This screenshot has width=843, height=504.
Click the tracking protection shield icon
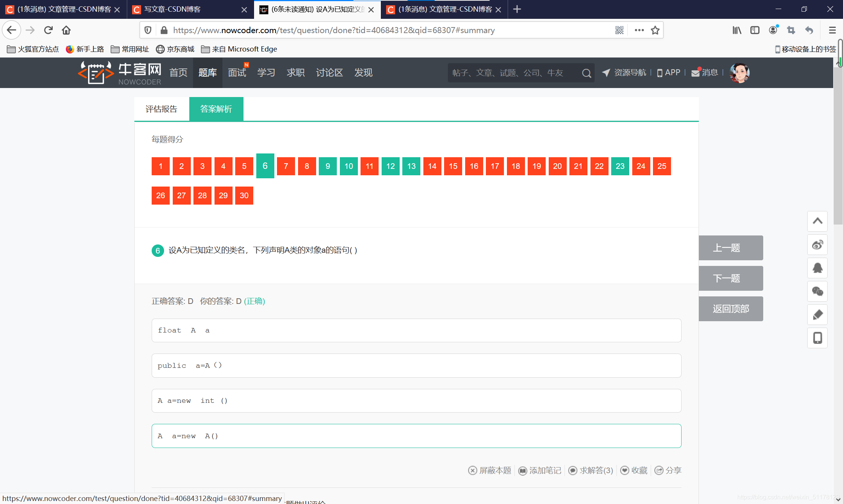(x=148, y=30)
